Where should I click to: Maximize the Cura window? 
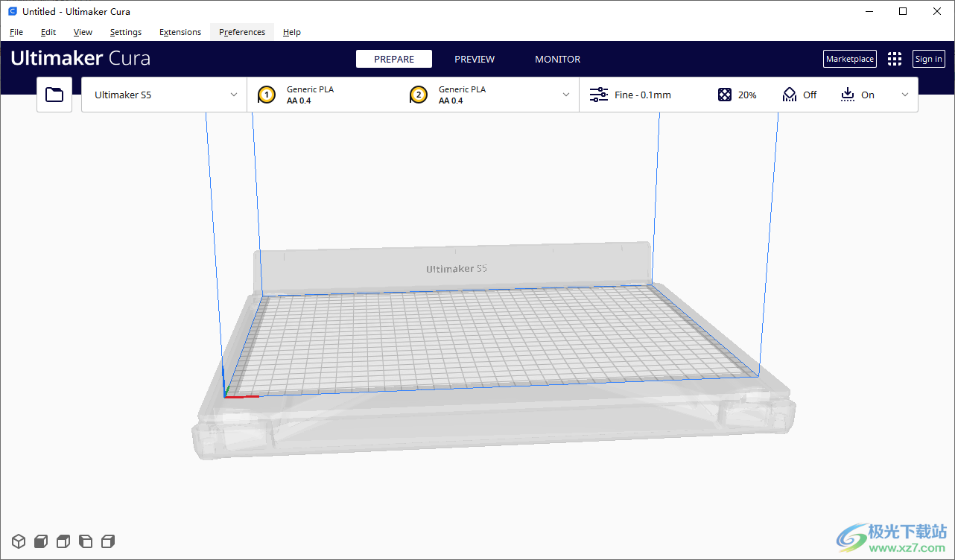coord(903,11)
